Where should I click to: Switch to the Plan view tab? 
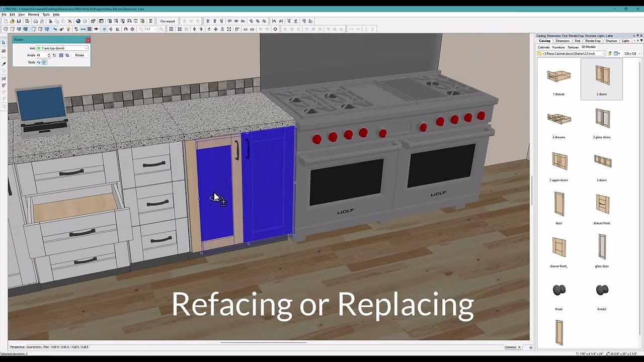(x=46, y=347)
